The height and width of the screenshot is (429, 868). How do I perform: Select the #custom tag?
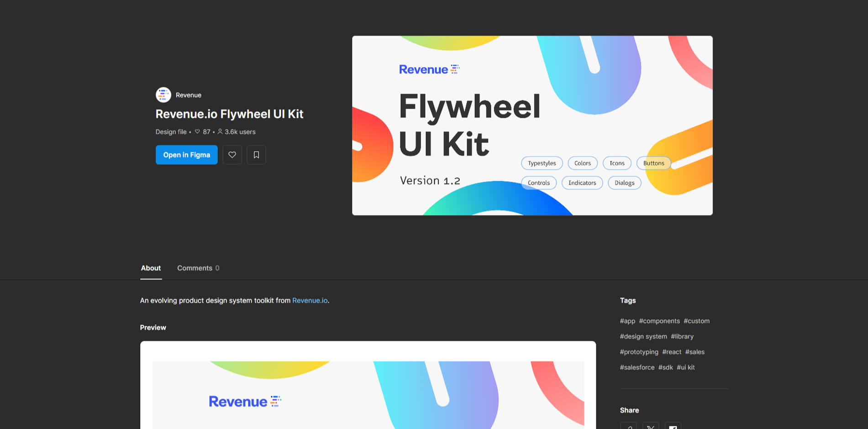pos(696,321)
